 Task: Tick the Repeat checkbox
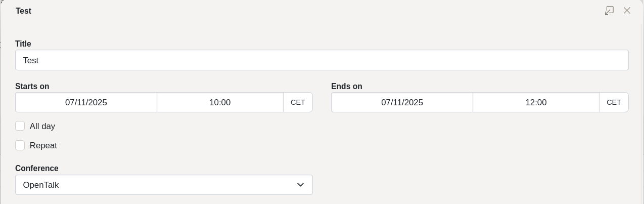[20, 146]
